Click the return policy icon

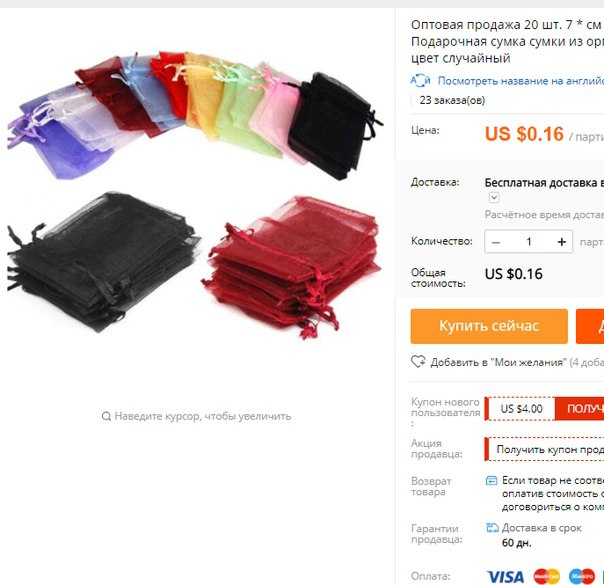pos(492,480)
